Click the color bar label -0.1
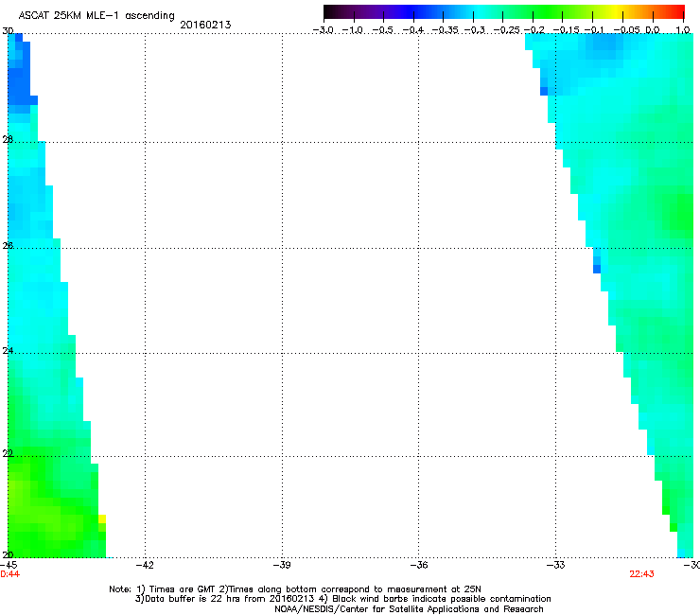The width and height of the screenshot is (700, 615). (594, 30)
